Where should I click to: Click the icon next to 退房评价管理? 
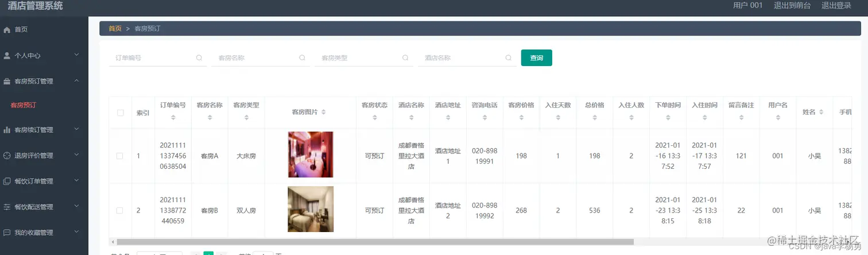tap(7, 156)
